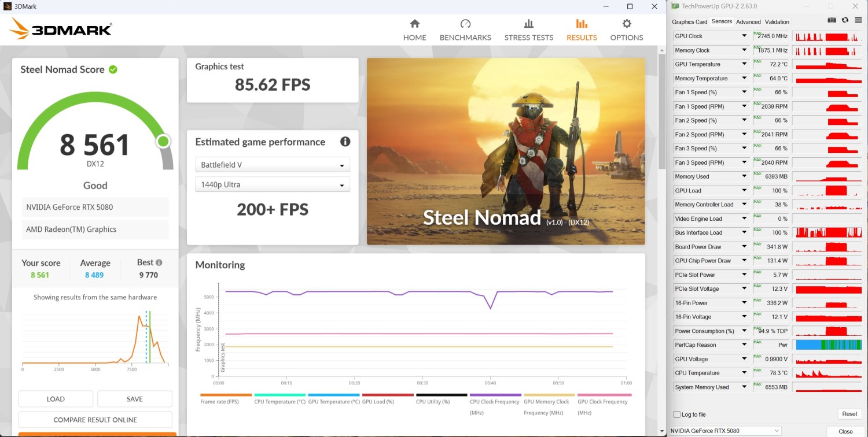Open the GPU-Z hamburger menu
The height and width of the screenshot is (437, 868).
(858, 20)
